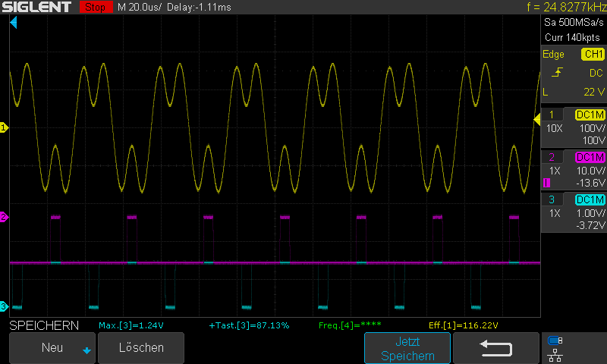Viewport: 607px width, 364px height.
Task: Click the blue trigger delay position arrow
Action: coord(14,23)
